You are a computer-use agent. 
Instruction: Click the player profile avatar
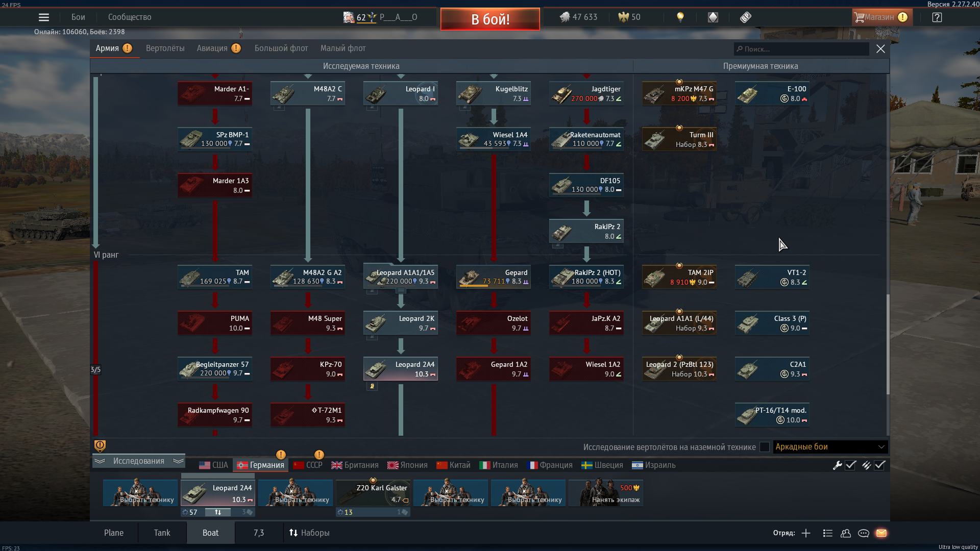coord(349,17)
